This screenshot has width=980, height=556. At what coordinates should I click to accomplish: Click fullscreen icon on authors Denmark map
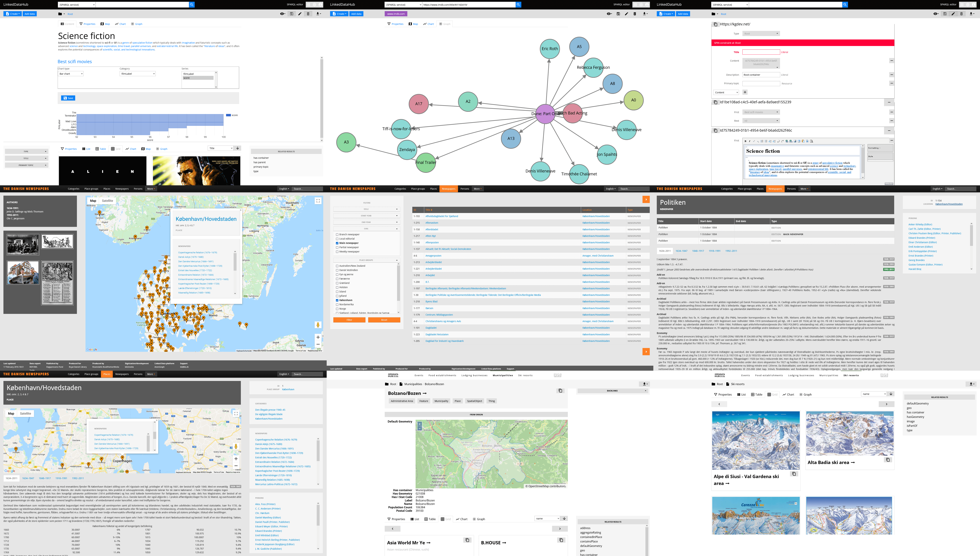pos(318,201)
